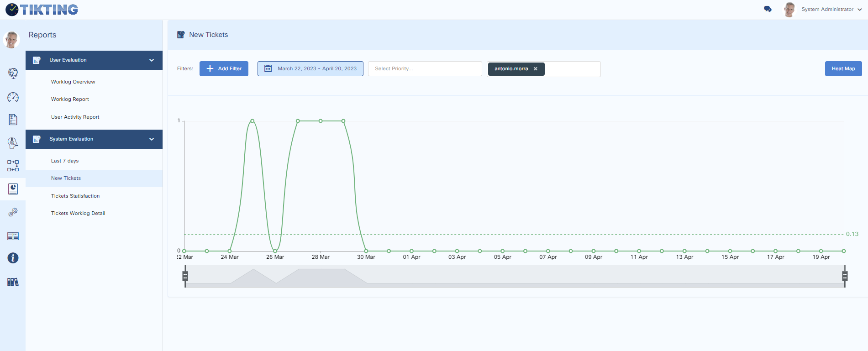Open the settings gears sidebar icon
The height and width of the screenshot is (351, 868).
click(13, 212)
